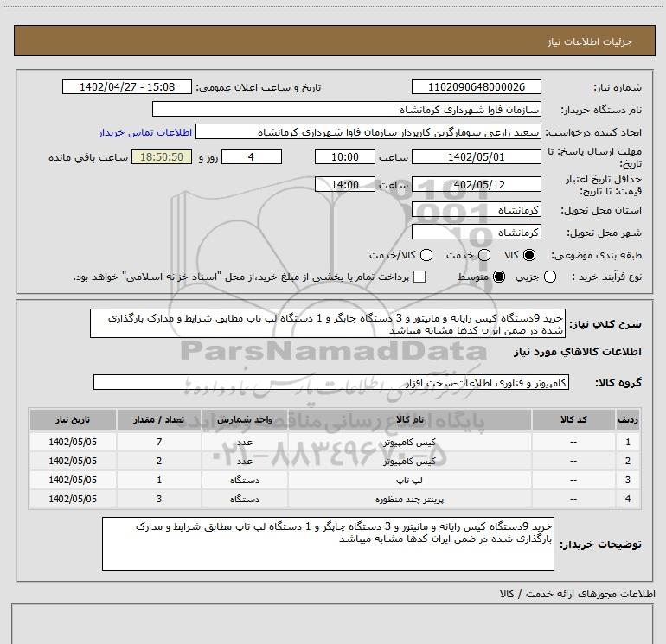Click the validity time field 14:00
Screen dimensions: 666x644
click(345, 185)
